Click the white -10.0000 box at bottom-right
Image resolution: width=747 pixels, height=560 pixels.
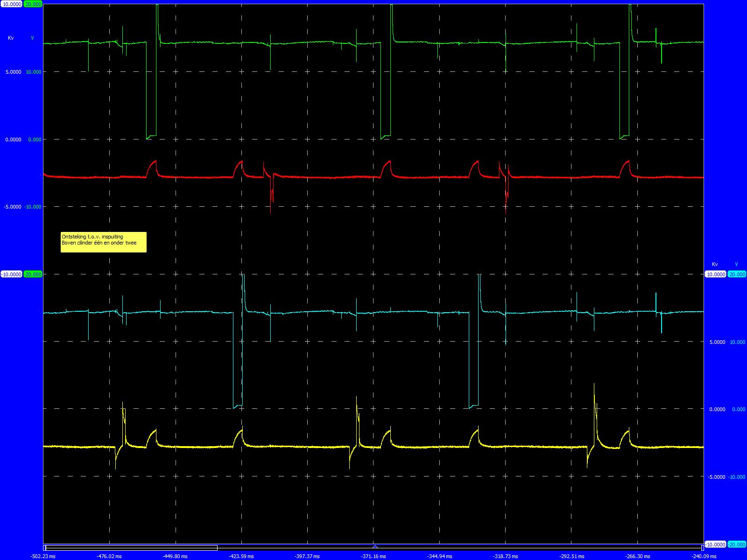coord(715,545)
